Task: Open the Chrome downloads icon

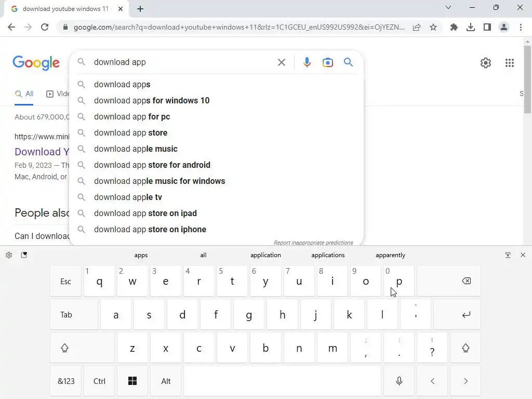Action: [471, 27]
